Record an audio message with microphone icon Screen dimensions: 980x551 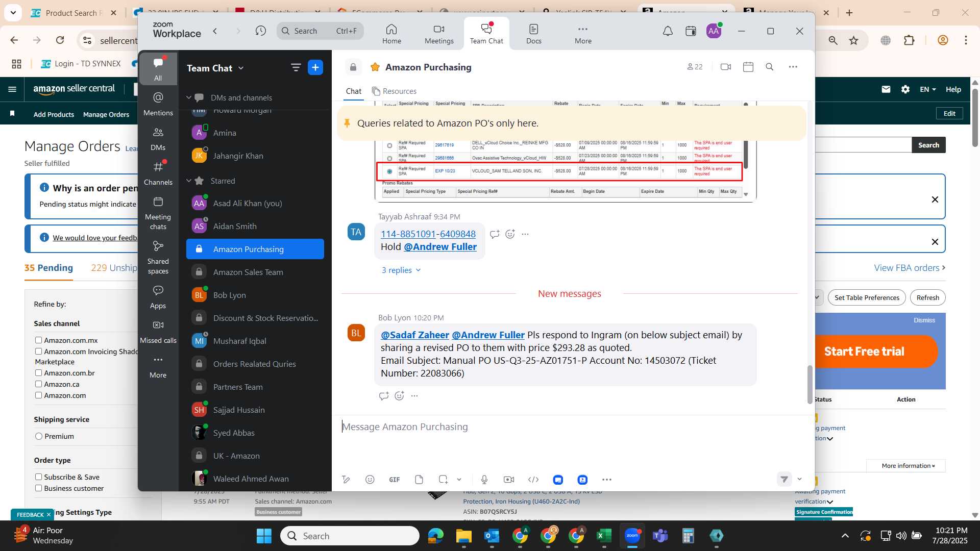pos(484,480)
